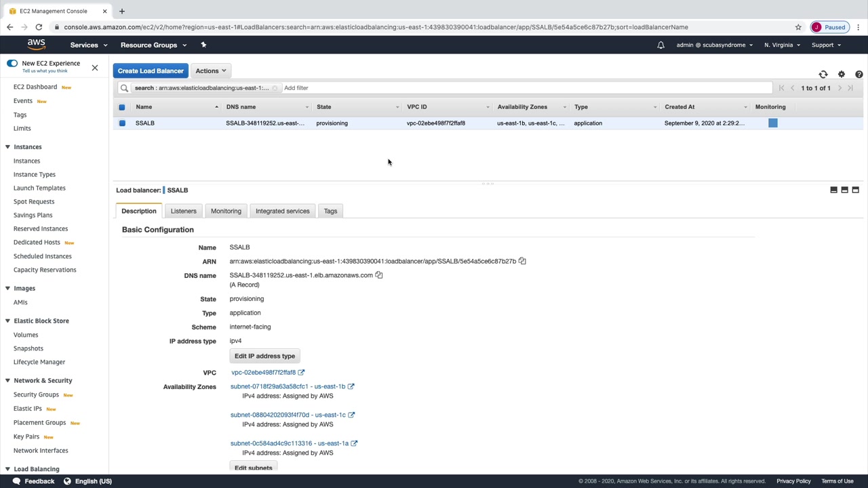Click the search magnifier icon in the filter bar

[x=124, y=88]
